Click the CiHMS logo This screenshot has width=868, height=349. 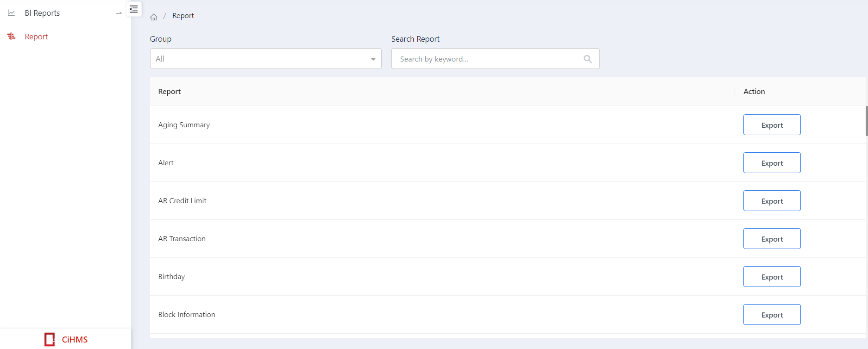66,339
